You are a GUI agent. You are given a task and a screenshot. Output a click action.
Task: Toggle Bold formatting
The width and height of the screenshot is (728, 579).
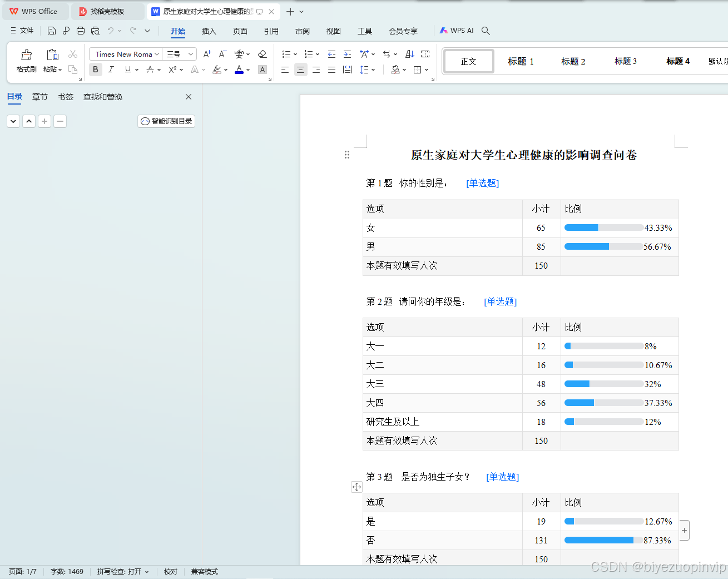pyautogui.click(x=95, y=70)
